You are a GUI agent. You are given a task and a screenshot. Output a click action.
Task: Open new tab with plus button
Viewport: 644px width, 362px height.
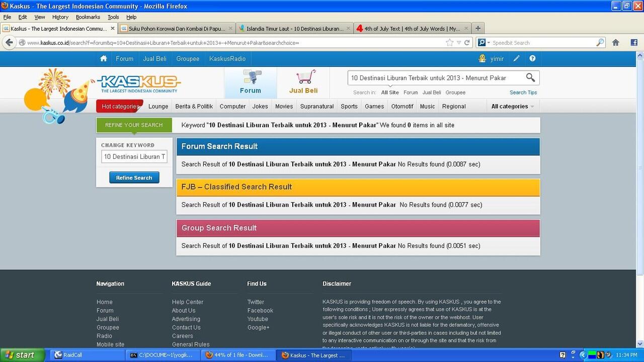point(478,29)
